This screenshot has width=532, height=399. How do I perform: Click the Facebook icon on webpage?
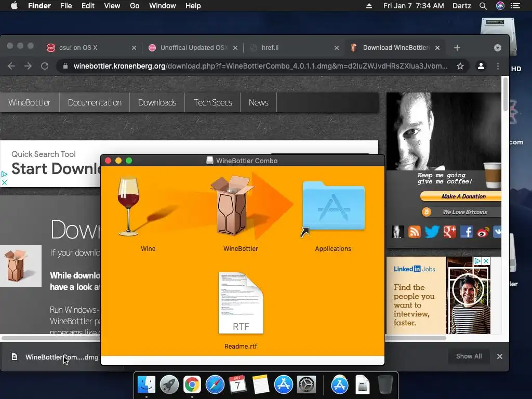pyautogui.click(x=467, y=232)
